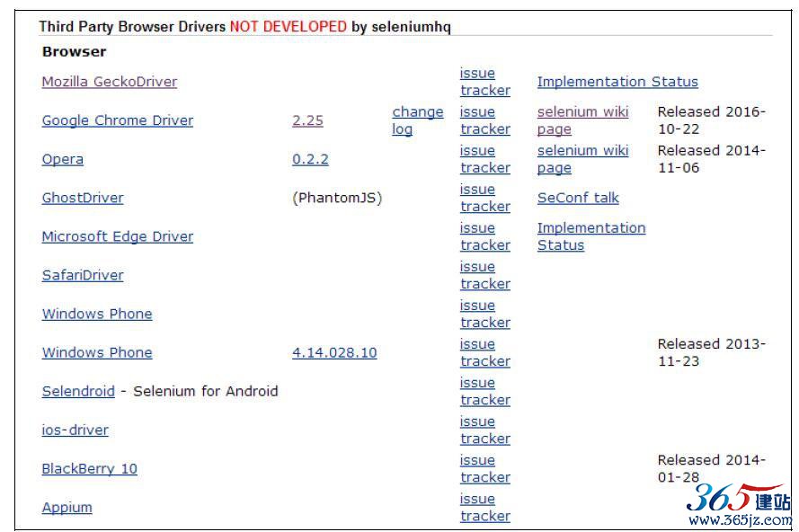
Task: Open the Microsoft Edge Driver link
Action: [x=118, y=236]
